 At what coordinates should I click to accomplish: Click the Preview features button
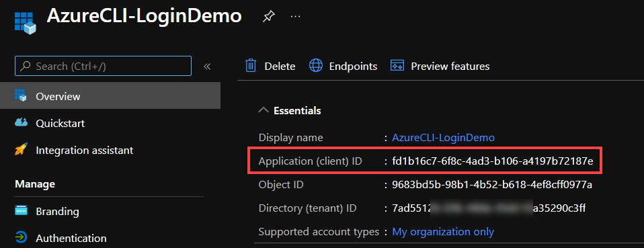(440, 66)
